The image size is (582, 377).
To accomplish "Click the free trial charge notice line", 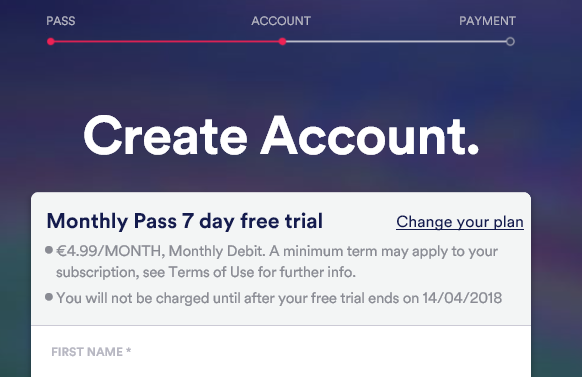I will tap(279, 298).
